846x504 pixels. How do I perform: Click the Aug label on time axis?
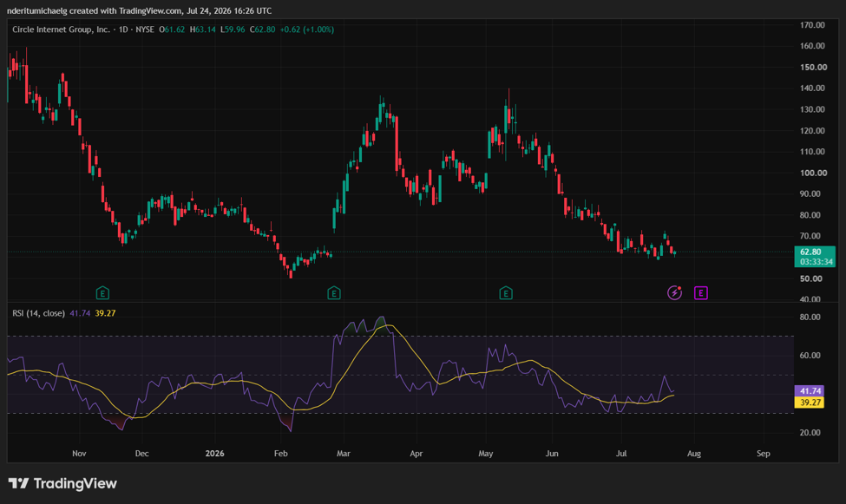(694, 454)
